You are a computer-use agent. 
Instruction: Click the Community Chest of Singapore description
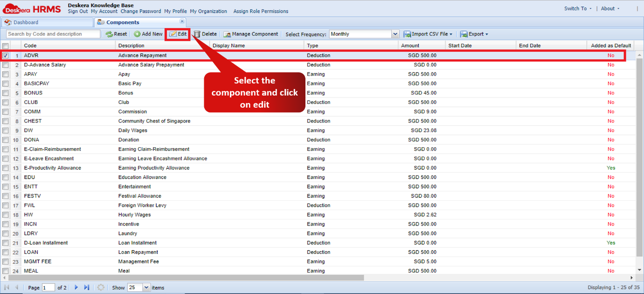[154, 121]
